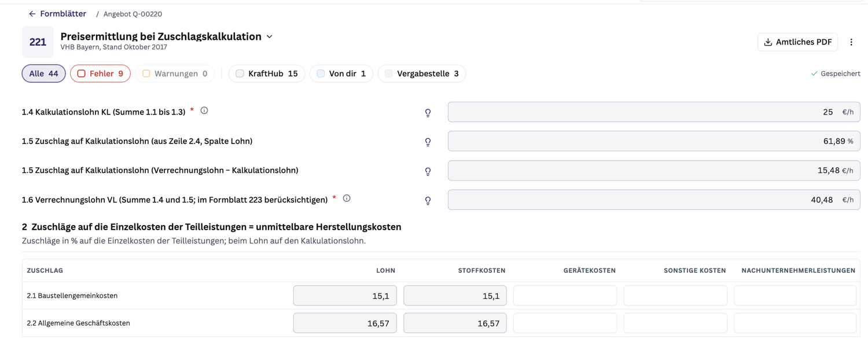The image size is (868, 347).
Task: Click the SONSTIGE KOSTEN column header
Action: 694,271
